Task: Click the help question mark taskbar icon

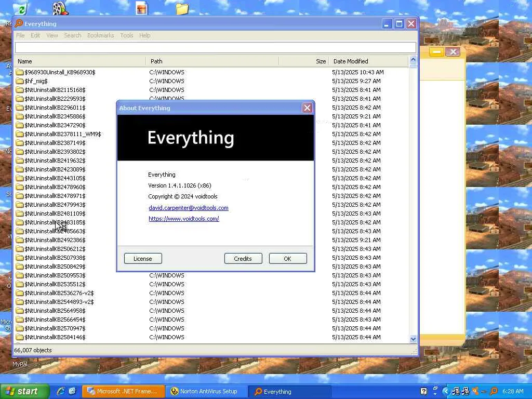Action: pos(424,391)
